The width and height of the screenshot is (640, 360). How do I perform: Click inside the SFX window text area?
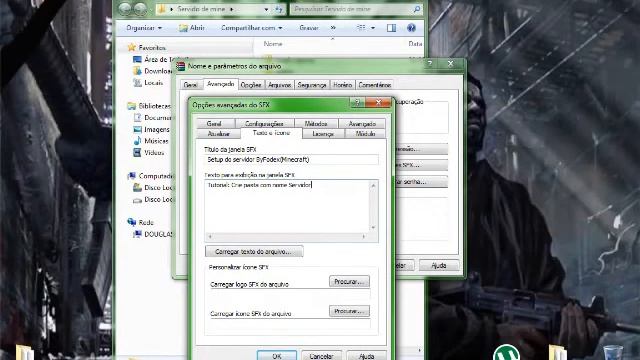coord(287,206)
